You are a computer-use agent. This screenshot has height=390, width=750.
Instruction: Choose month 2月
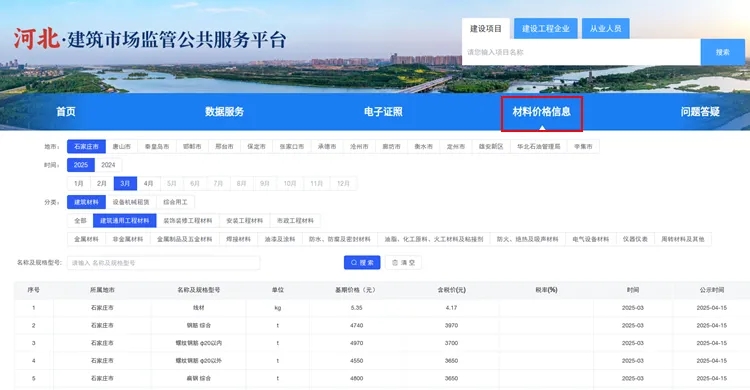coord(102,183)
